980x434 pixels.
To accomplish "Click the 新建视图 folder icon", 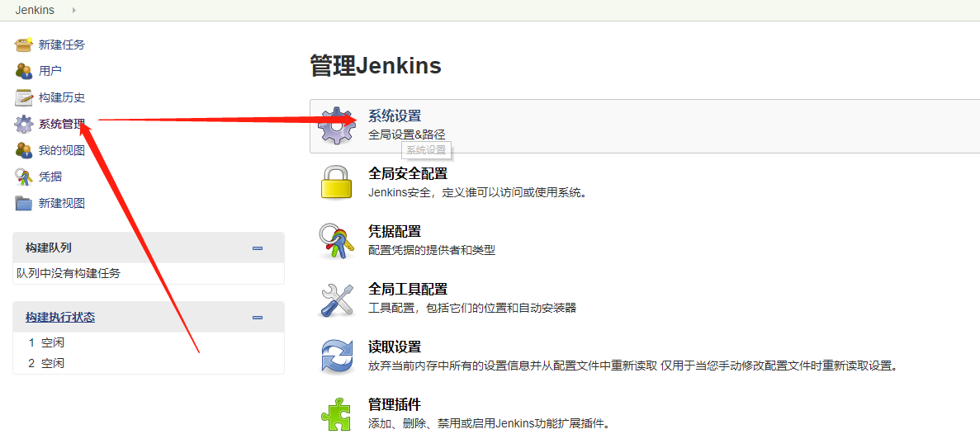I will coord(24,203).
